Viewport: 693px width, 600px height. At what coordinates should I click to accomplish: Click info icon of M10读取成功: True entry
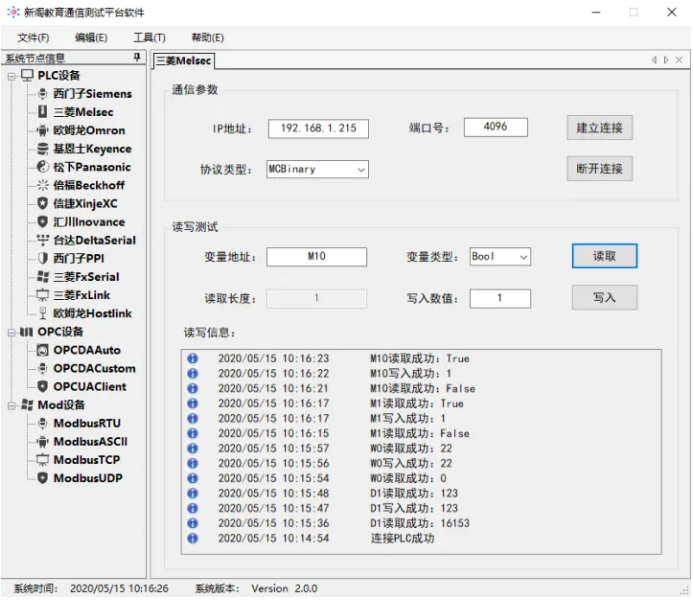click(x=192, y=358)
